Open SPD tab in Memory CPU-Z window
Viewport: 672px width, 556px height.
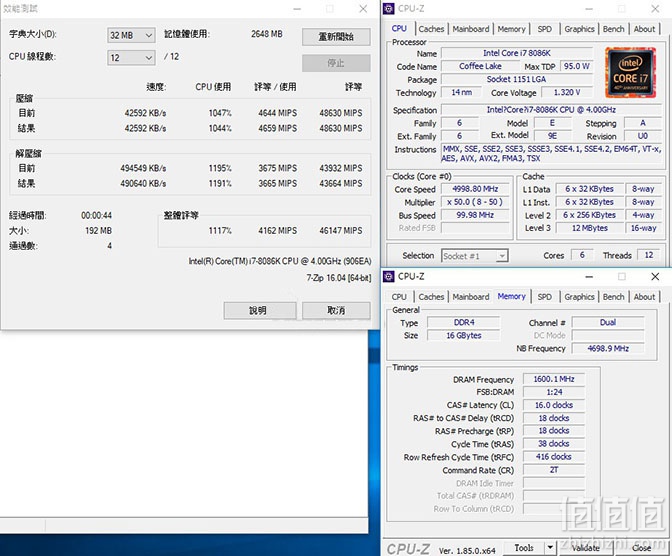pos(545,297)
